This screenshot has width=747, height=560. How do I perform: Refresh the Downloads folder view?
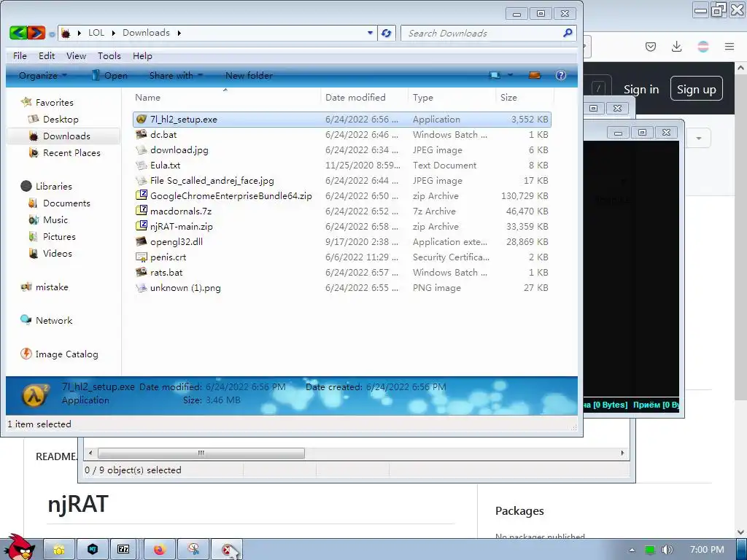pos(387,33)
